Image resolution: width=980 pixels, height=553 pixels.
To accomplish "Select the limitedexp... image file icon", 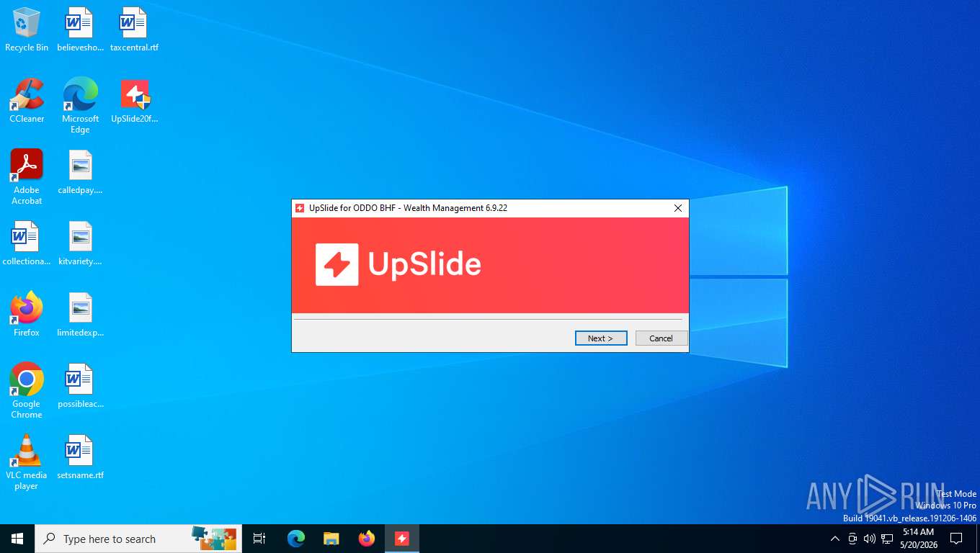I will click(80, 315).
